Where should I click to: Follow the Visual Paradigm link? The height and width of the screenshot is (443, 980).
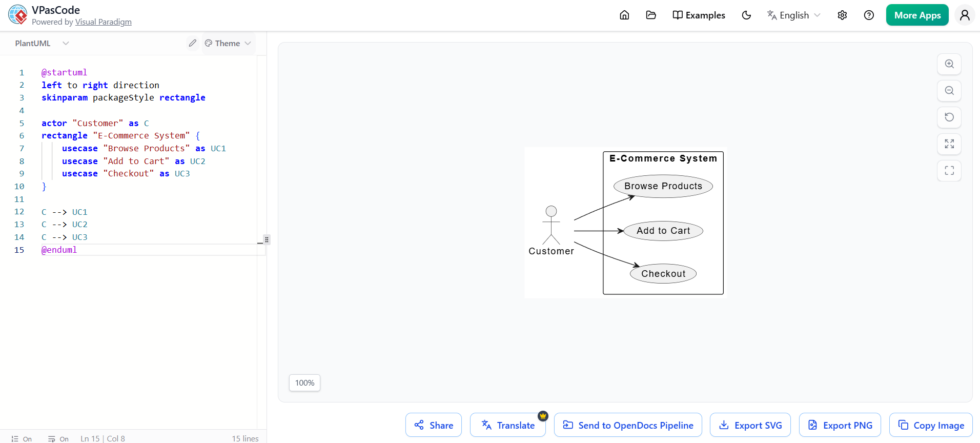[x=104, y=22]
